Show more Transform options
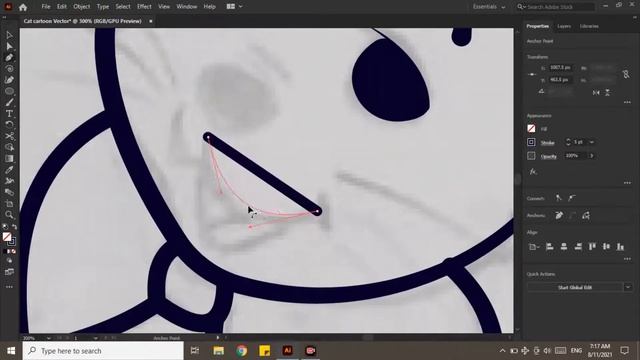This screenshot has width=640, height=360. (627, 102)
